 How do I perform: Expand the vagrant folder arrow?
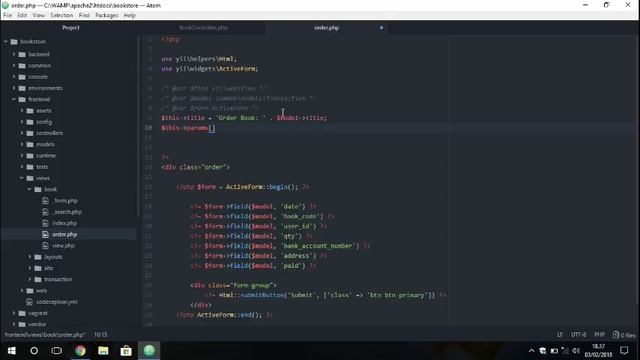coord(14,313)
